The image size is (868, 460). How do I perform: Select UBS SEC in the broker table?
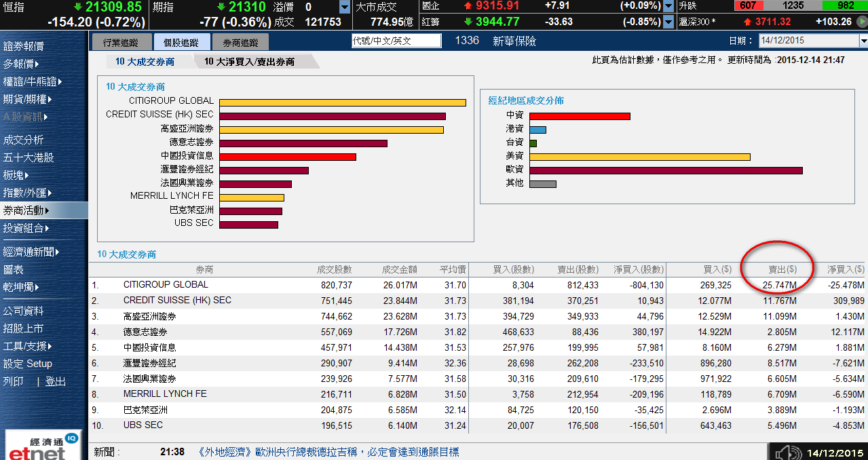143,425
